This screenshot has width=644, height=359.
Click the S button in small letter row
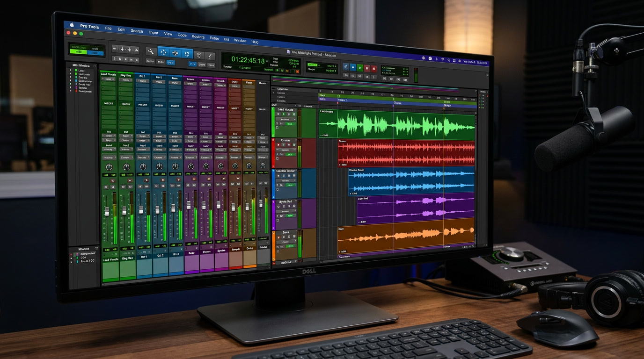pos(115,58)
